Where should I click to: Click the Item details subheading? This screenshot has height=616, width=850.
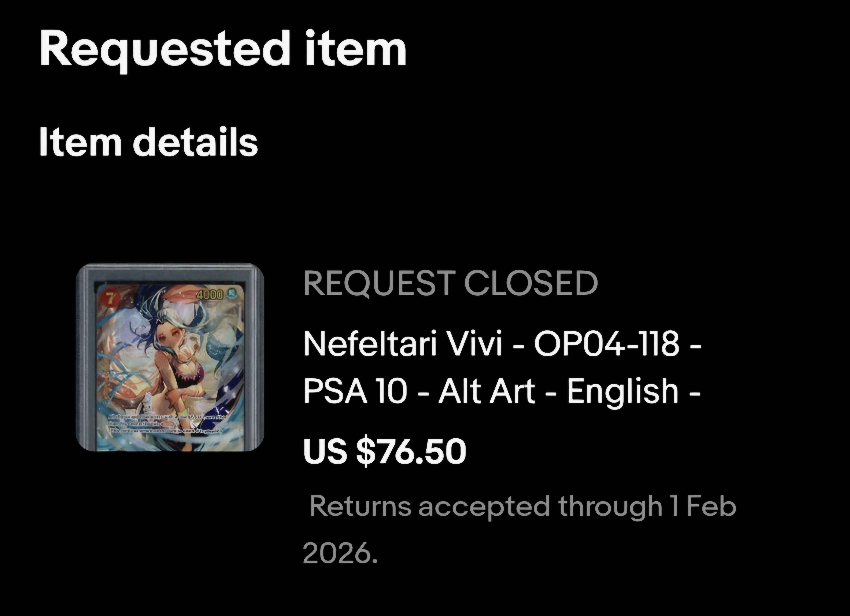148,142
